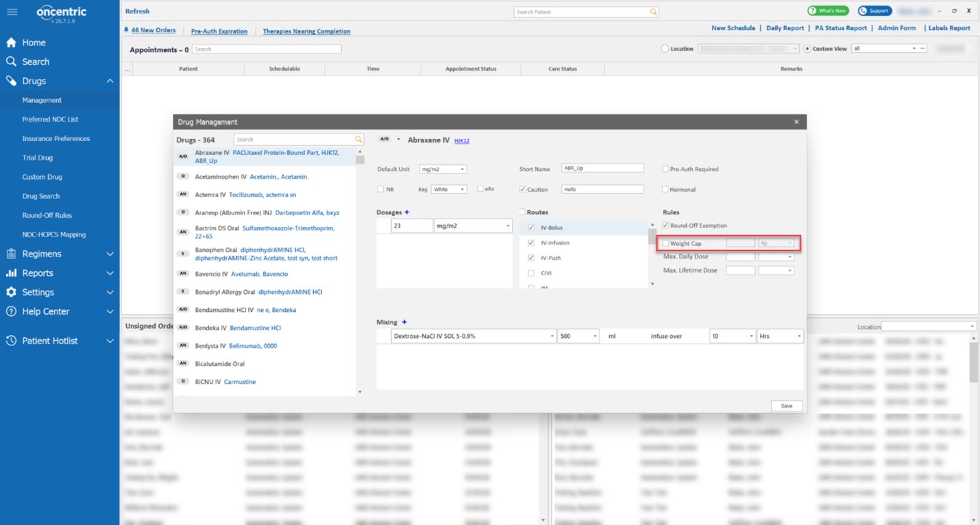
Task: Open Preferred NDC List menu item
Action: 50,119
